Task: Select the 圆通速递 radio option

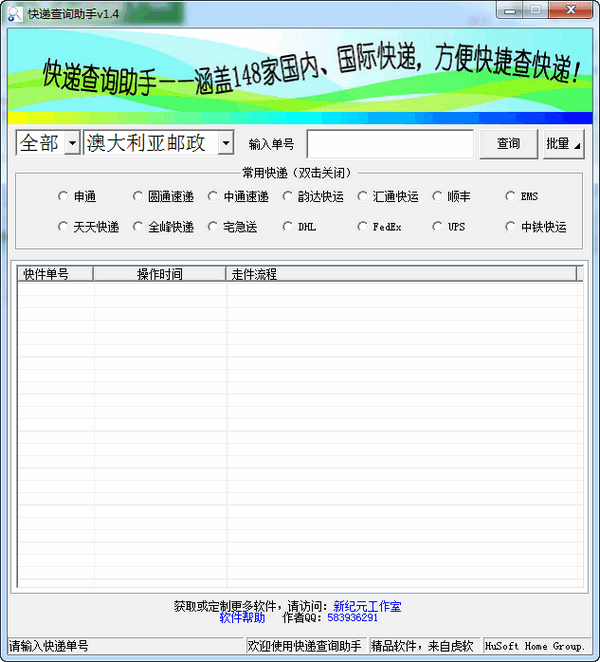Action: point(139,197)
